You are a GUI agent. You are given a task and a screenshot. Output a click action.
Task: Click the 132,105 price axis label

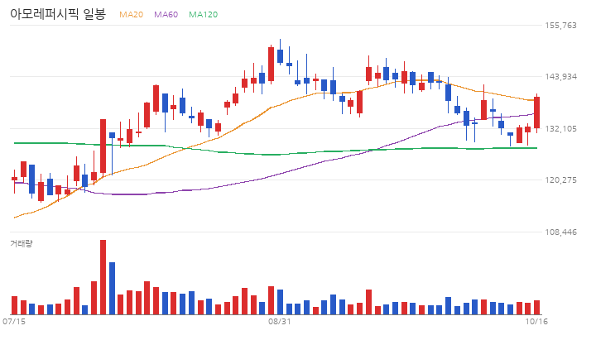click(560, 129)
